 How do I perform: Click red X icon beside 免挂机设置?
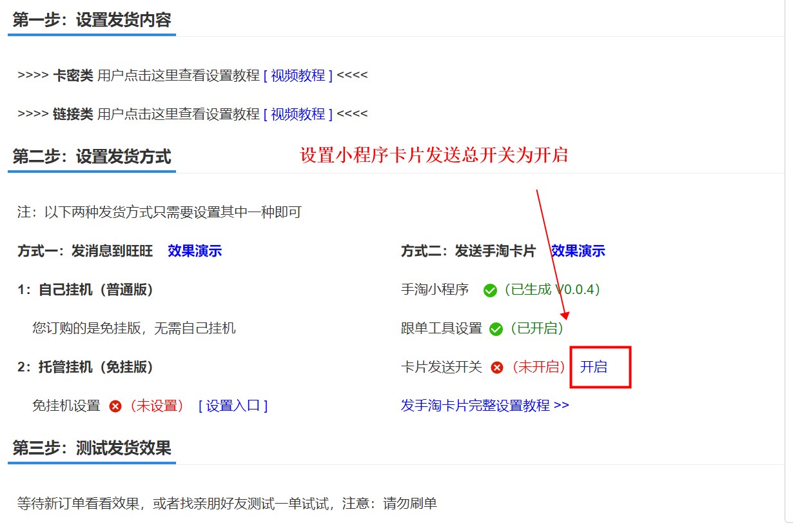[x=115, y=406]
